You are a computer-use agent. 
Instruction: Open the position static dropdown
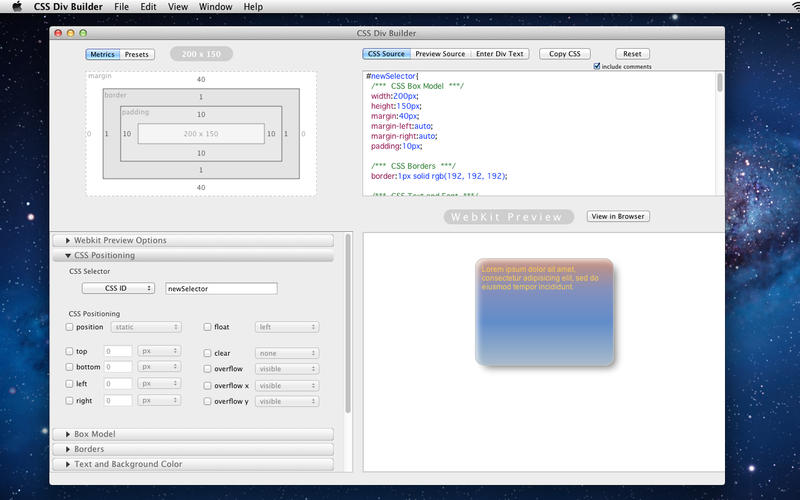(145, 327)
